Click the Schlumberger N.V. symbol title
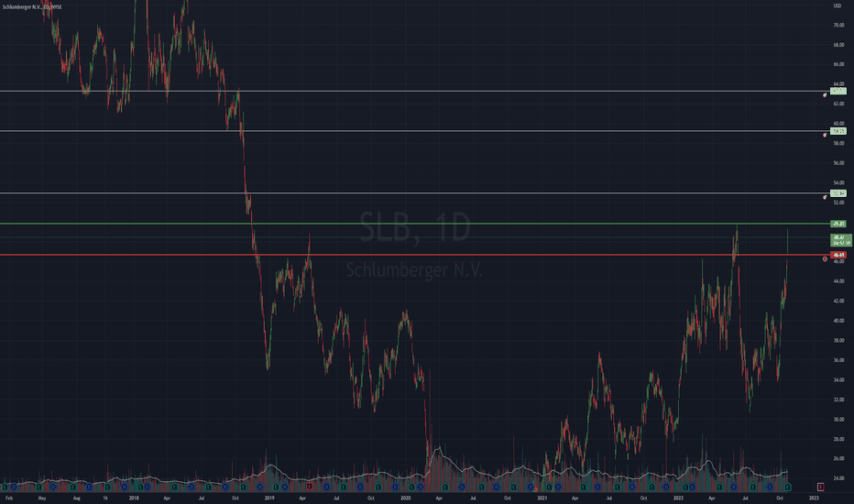 32,6
